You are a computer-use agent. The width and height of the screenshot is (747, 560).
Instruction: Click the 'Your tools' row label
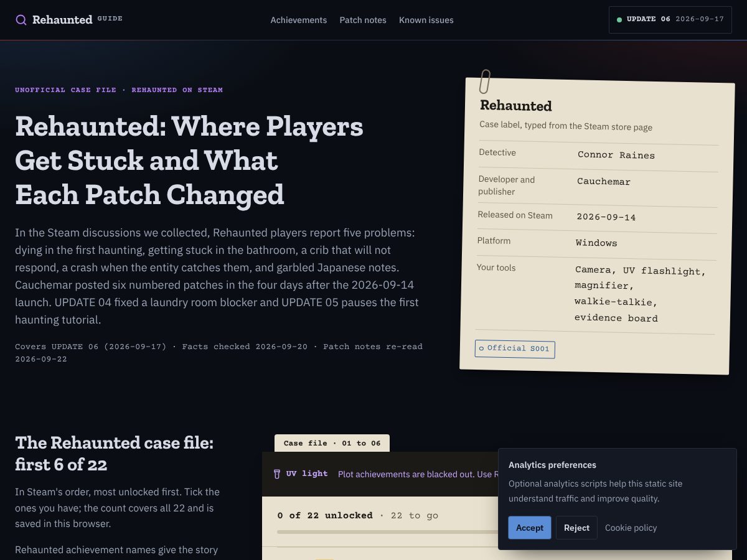(496, 268)
